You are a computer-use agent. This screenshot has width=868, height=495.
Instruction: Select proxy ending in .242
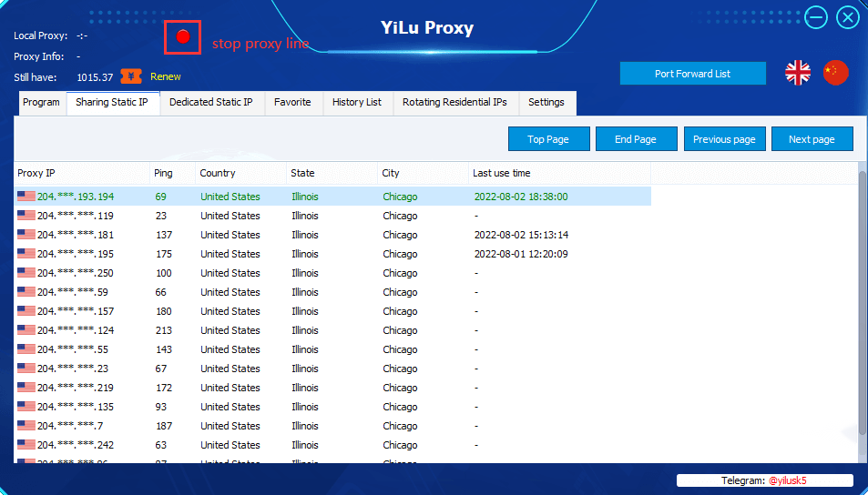point(332,445)
